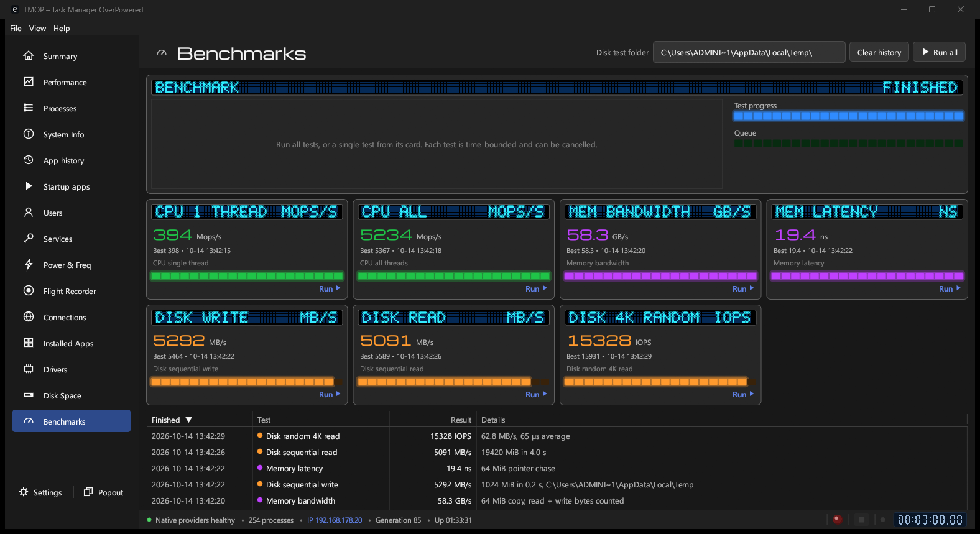This screenshot has width=980, height=534.
Task: Run the Disk Read benchmark
Action: [x=536, y=395]
